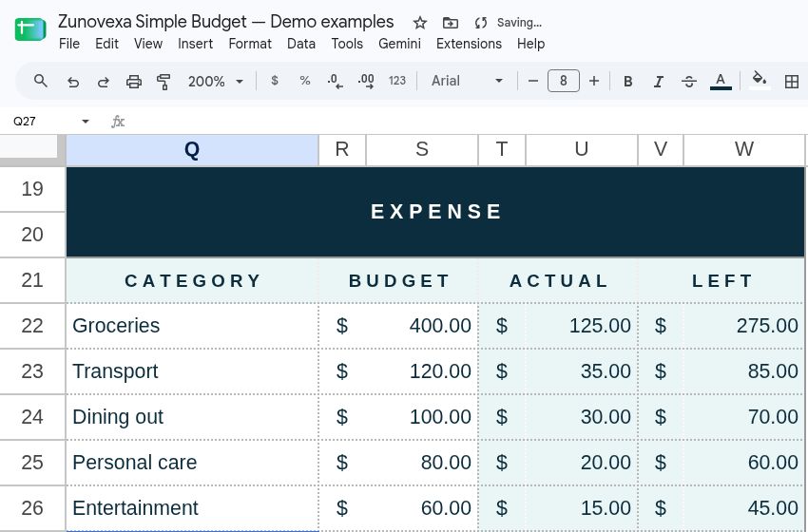Move document using the folder icon
This screenshot has width=808, height=532.
coord(451,23)
